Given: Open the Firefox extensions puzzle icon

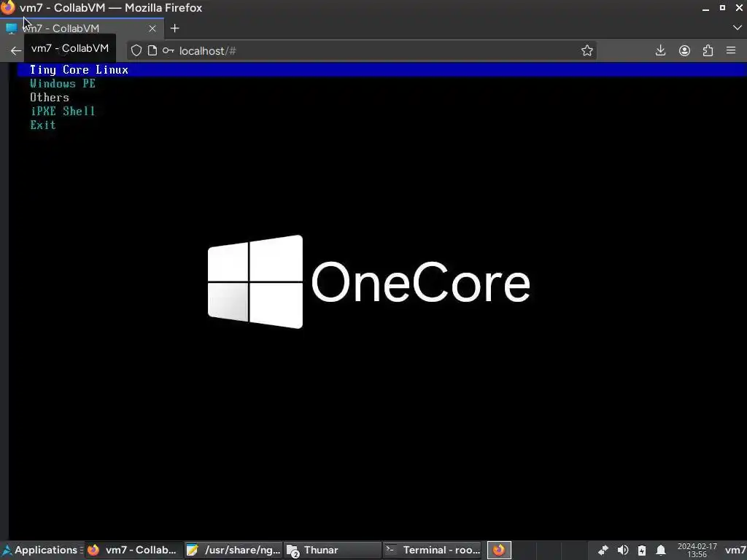Looking at the screenshot, I should pos(708,50).
